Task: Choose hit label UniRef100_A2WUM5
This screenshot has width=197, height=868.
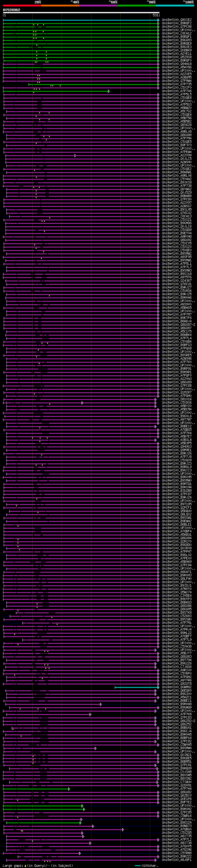Action: point(177,78)
